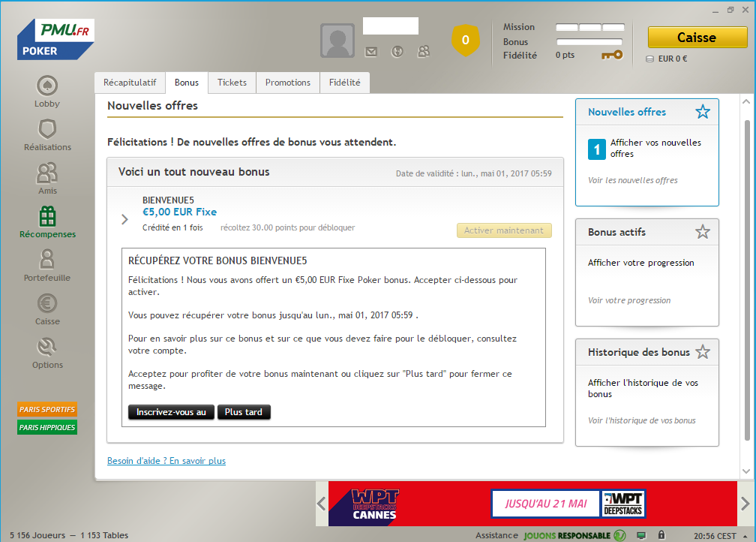Click the Plus tard button
Screen dimensions: 756x542
click(244, 412)
